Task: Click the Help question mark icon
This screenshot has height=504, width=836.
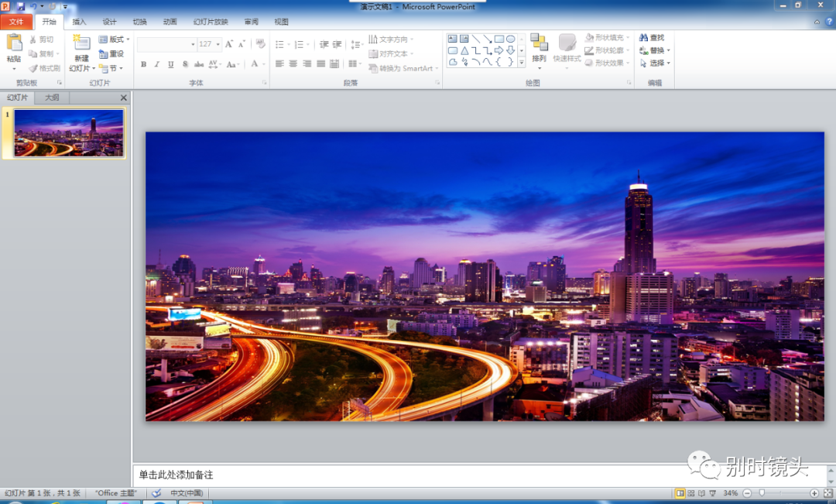Action: [x=829, y=22]
